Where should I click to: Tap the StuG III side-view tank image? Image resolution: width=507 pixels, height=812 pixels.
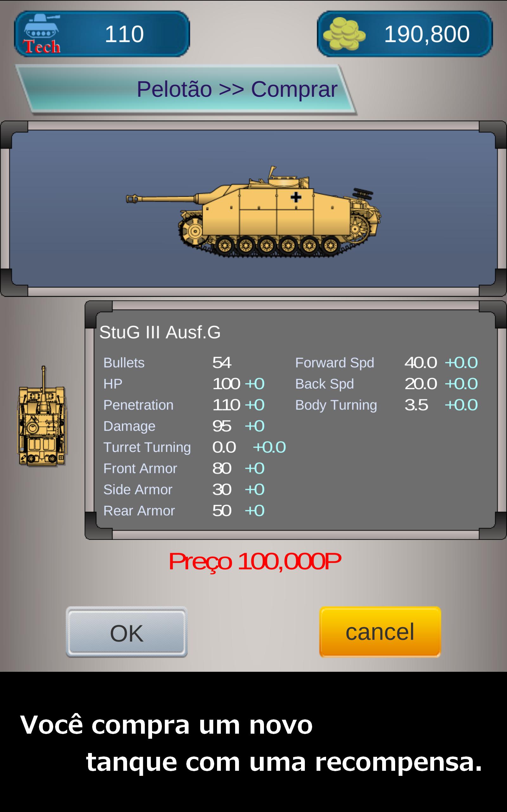click(x=253, y=211)
